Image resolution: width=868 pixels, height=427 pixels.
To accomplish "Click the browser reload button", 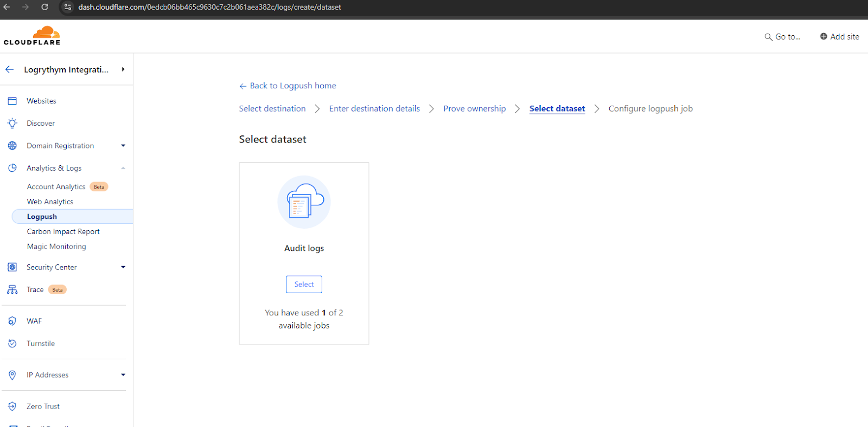I will pos(45,7).
